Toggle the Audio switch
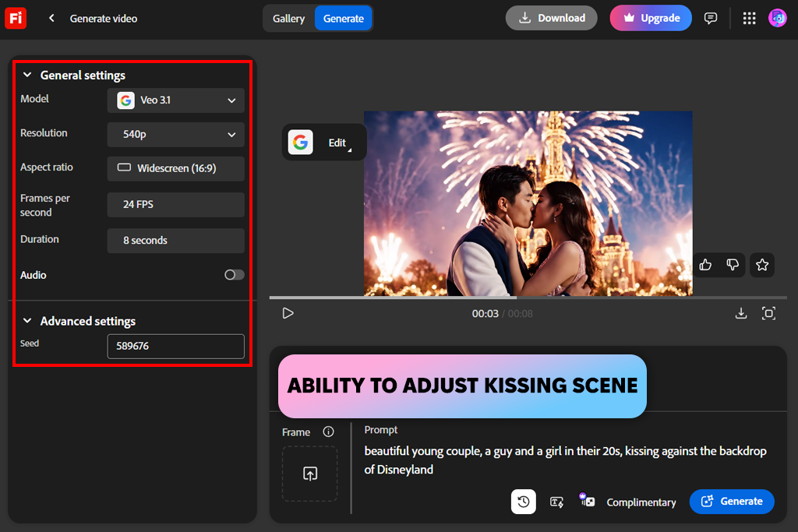 (x=234, y=275)
